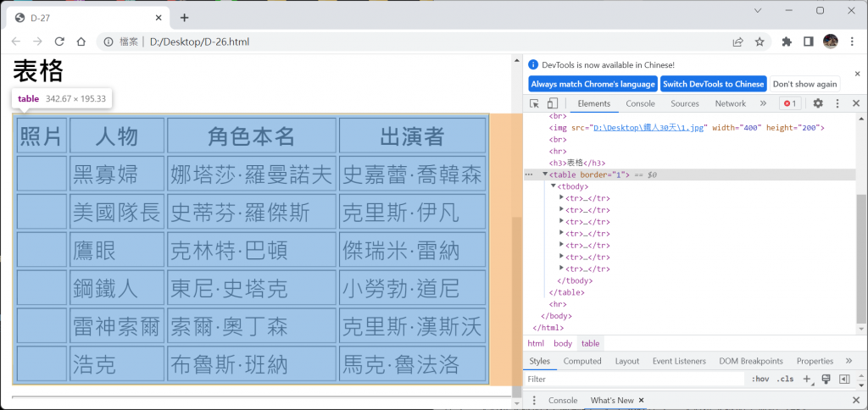Switch to the Elements tab
Image resolution: width=868 pixels, height=410 pixels.
click(594, 103)
